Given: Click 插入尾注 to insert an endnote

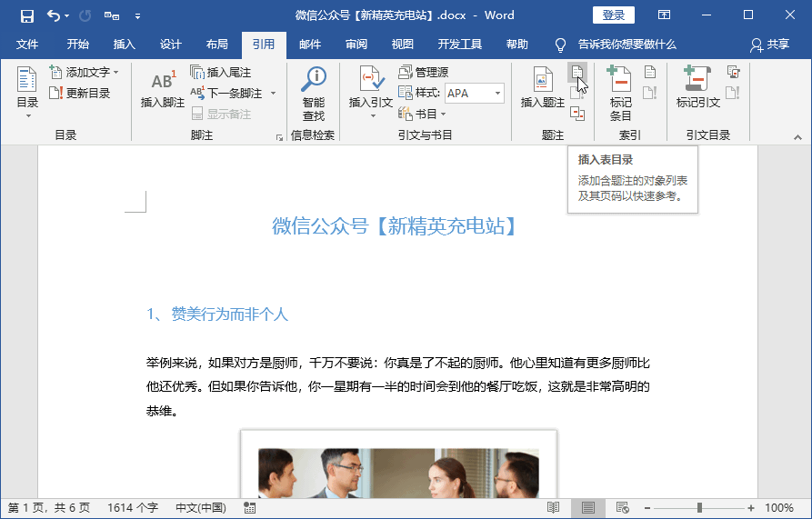Looking at the screenshot, I should pyautogui.click(x=221, y=73).
